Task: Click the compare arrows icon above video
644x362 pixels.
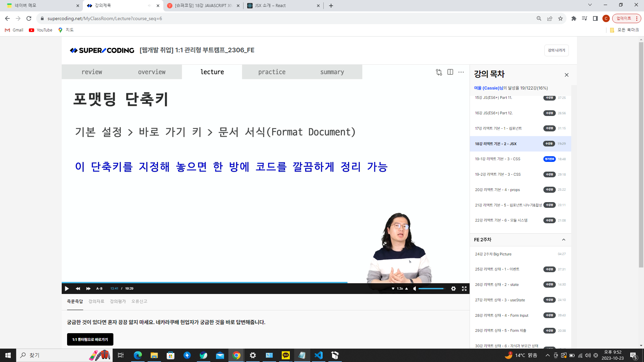Action: (439, 72)
